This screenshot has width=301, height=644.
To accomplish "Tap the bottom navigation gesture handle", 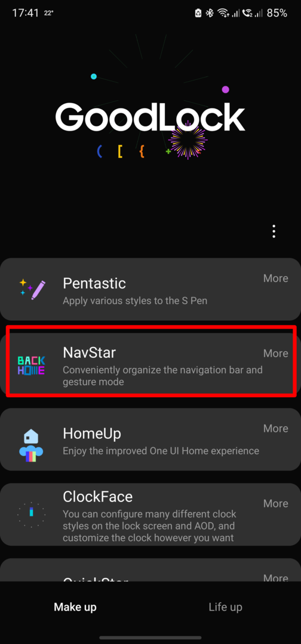I will (x=150, y=638).
